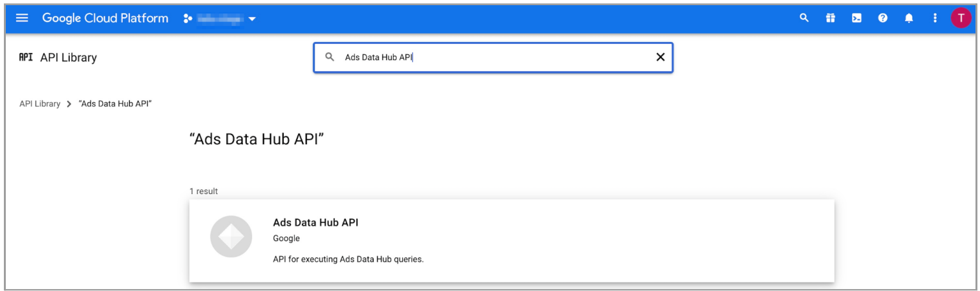The height and width of the screenshot is (291, 980).
Task: Click the Ads Data Hub API diamond thumbnail
Action: (x=231, y=237)
